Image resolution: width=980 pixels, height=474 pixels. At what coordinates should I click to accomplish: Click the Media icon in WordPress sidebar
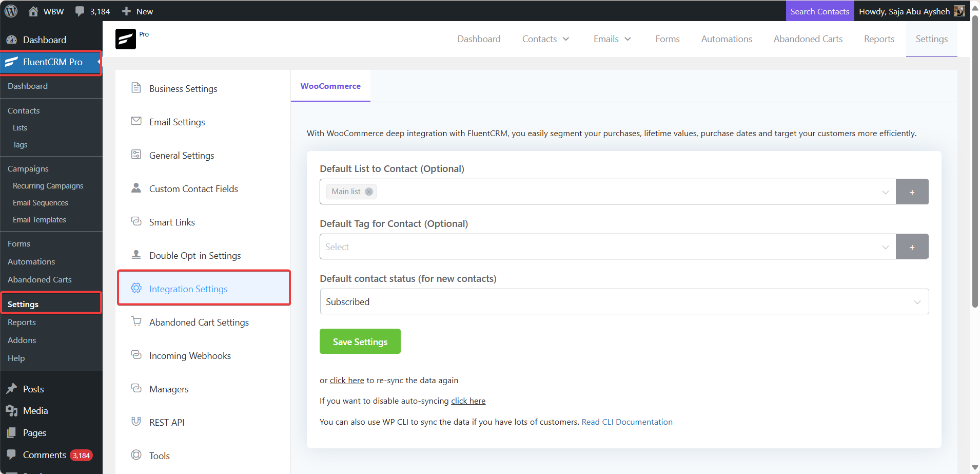click(x=11, y=410)
